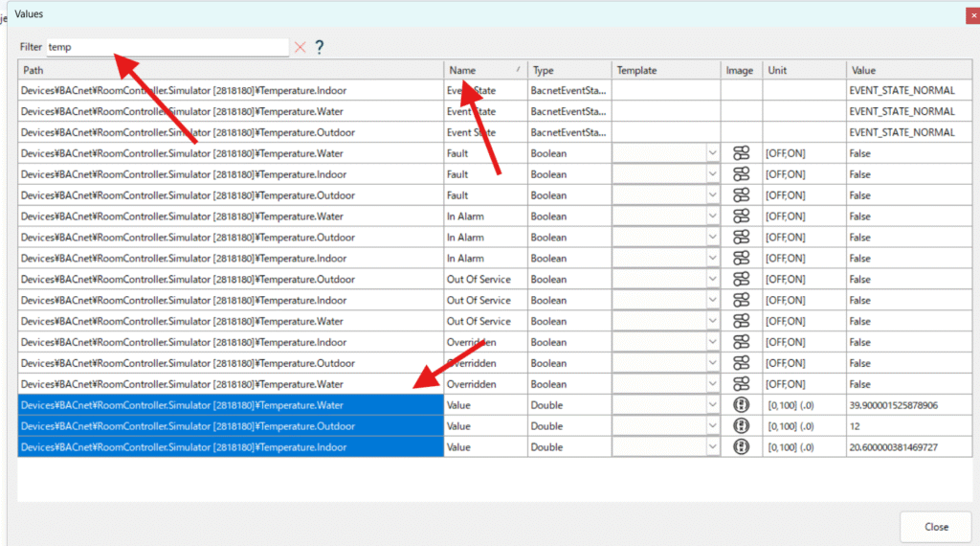
Task: Open Template dropdown for Temperature.Outdoor Fault row
Action: (x=712, y=195)
